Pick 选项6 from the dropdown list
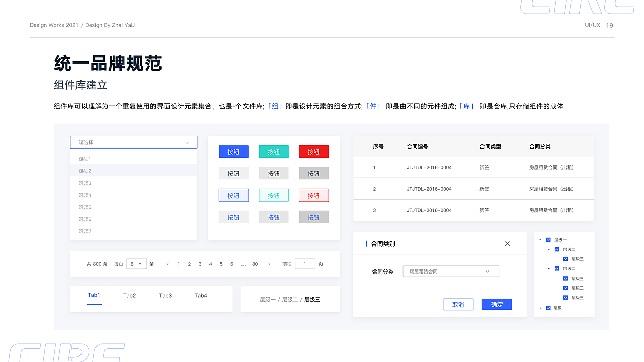Screen dimensions: 644x362 pos(134,219)
